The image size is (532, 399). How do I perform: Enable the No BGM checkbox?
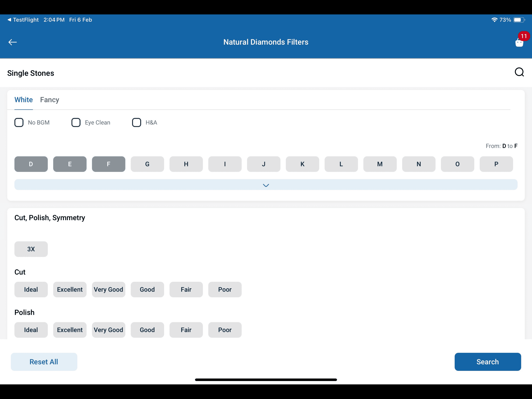19,123
